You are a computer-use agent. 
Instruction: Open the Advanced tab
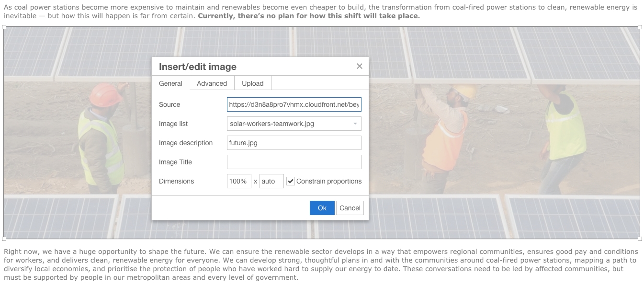[x=212, y=83]
